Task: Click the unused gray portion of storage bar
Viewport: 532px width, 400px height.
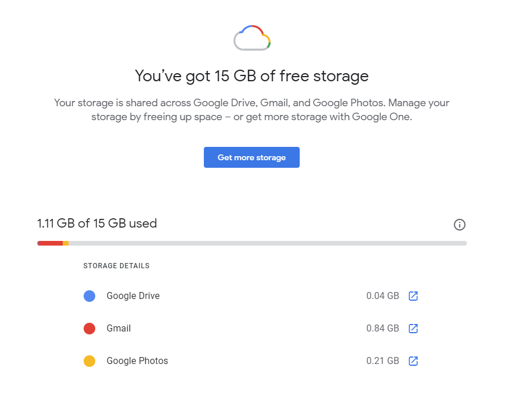Action: (x=267, y=243)
